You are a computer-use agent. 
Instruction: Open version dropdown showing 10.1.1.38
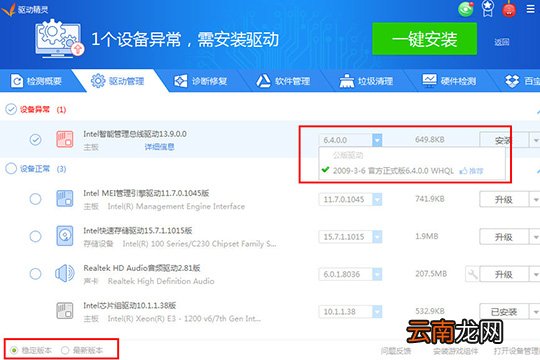pyautogui.click(x=377, y=312)
